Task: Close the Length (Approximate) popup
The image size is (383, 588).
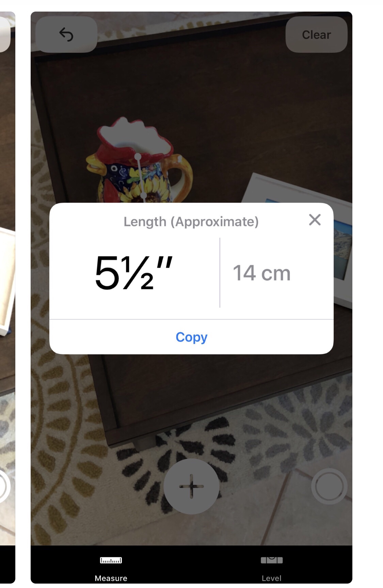Action: [x=315, y=220]
